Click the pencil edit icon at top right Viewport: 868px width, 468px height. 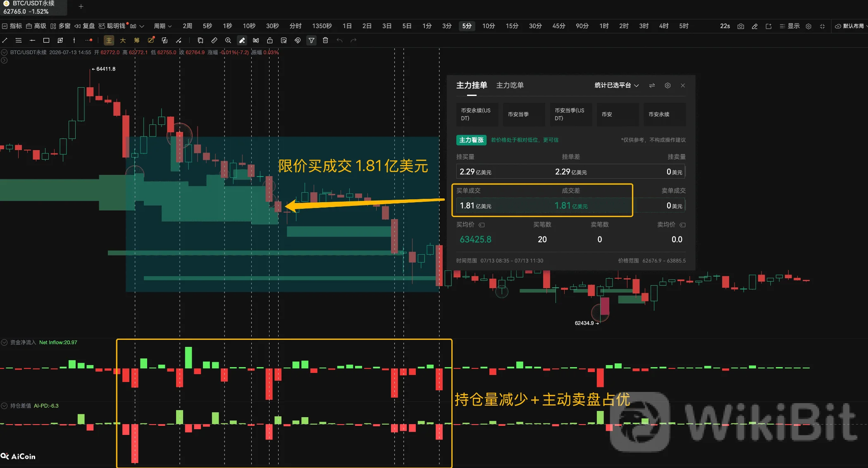pos(755,26)
